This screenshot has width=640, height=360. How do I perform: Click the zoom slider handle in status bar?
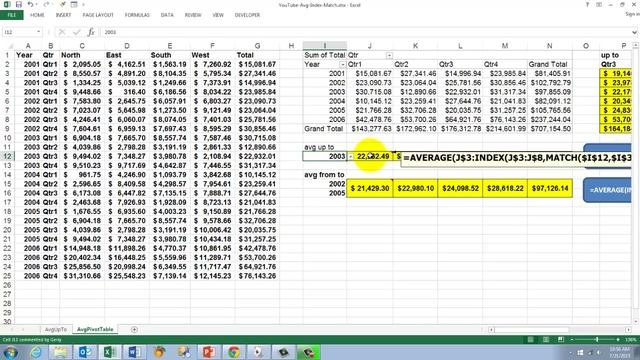coord(597,340)
